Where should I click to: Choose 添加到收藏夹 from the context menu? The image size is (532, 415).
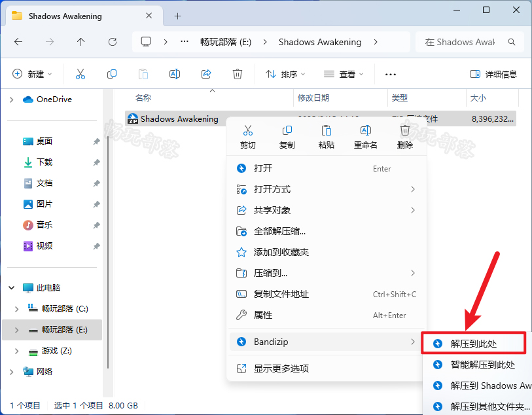pyautogui.click(x=326, y=252)
